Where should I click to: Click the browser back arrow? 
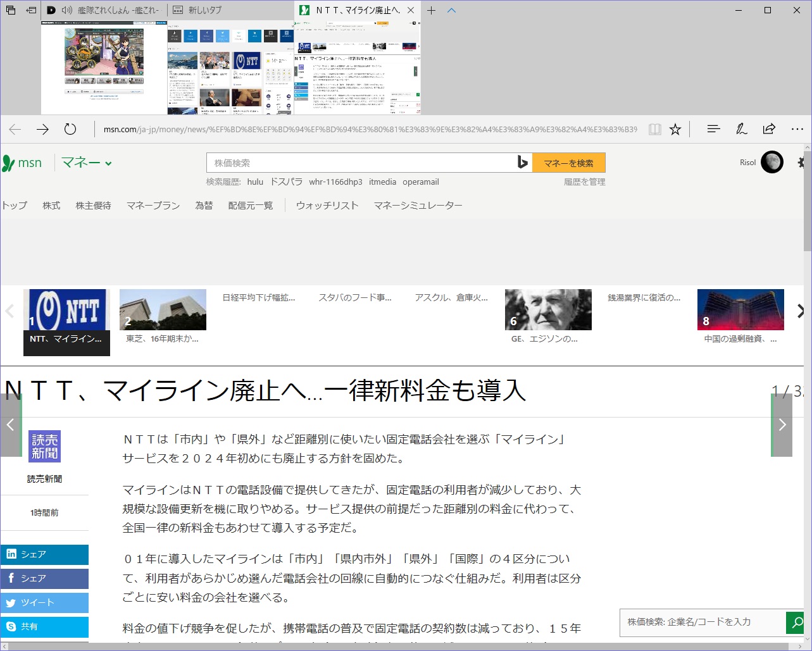15,129
